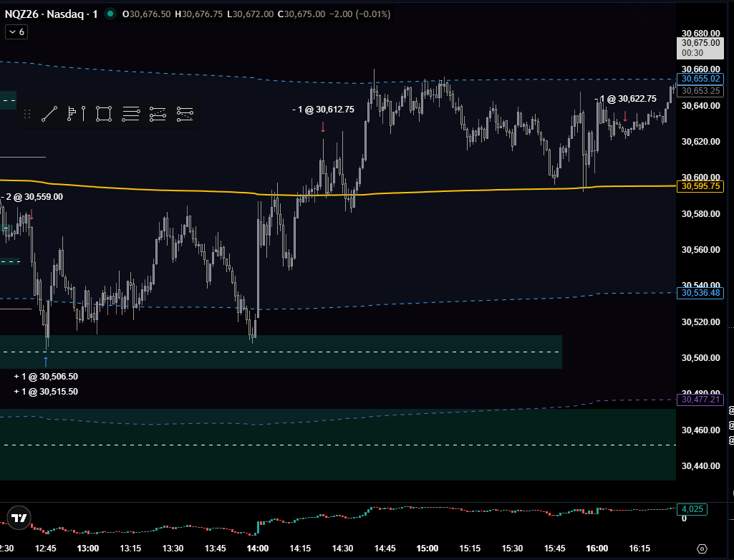Select the Trend Line drawing tool
The width and height of the screenshot is (734, 560).
click(49, 114)
